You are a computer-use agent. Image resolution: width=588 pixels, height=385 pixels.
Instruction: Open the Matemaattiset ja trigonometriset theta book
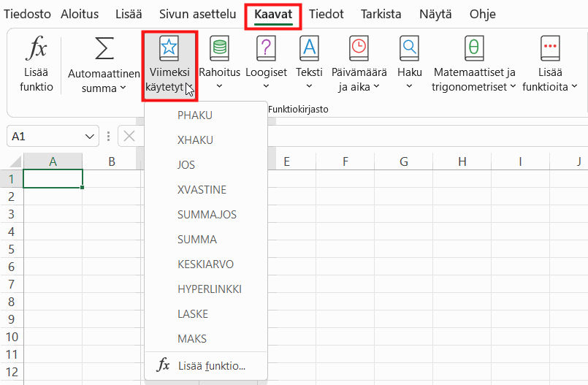coord(474,48)
